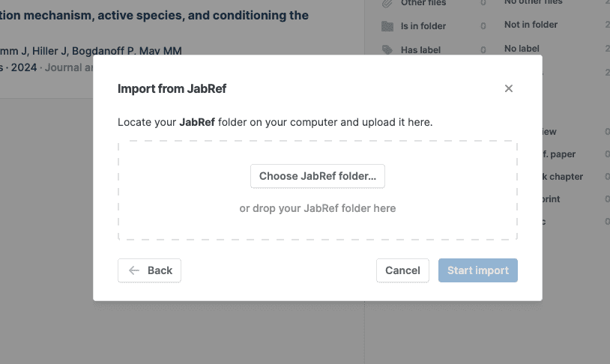This screenshot has width=610, height=364.
Task: Select the Has label filter text
Action: point(420,49)
